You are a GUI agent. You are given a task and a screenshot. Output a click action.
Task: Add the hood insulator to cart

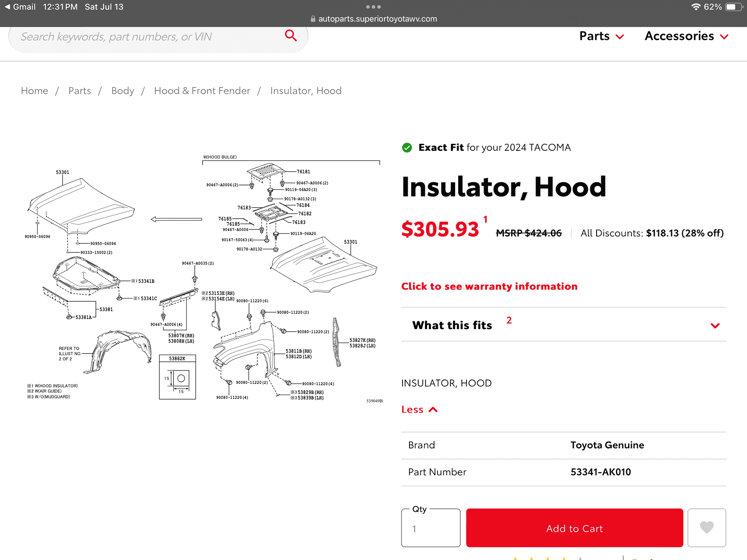point(575,528)
